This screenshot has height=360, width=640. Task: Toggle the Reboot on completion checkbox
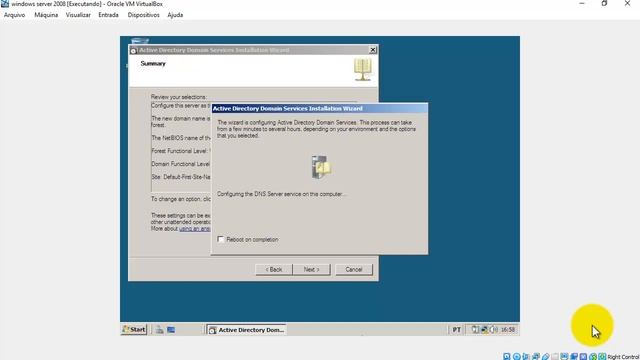[x=221, y=239]
